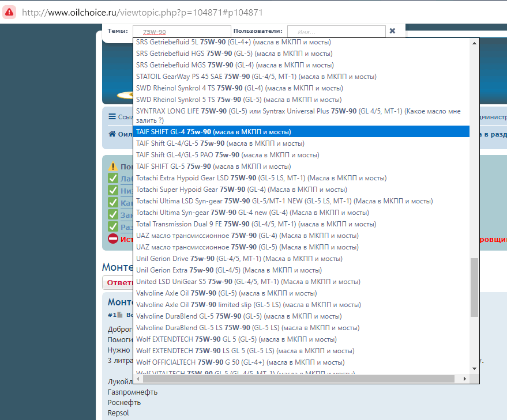The height and width of the screenshot is (420, 507).
Task: Click the horizontal scrollbar thumb in dropdown
Action: [x=299, y=379]
